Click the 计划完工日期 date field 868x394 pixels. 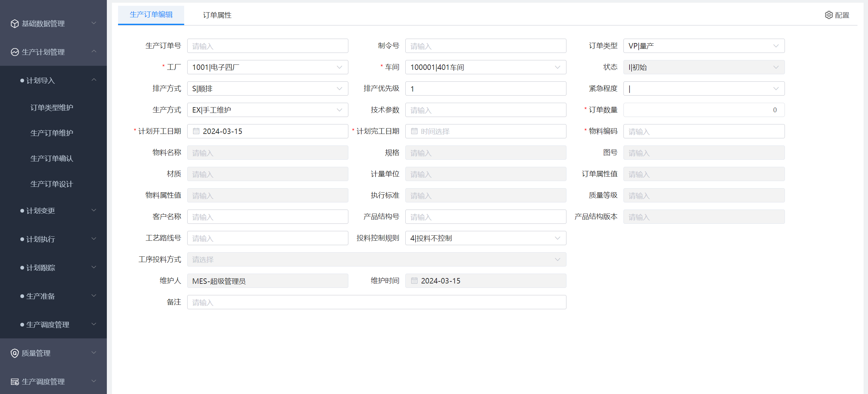[x=486, y=131]
